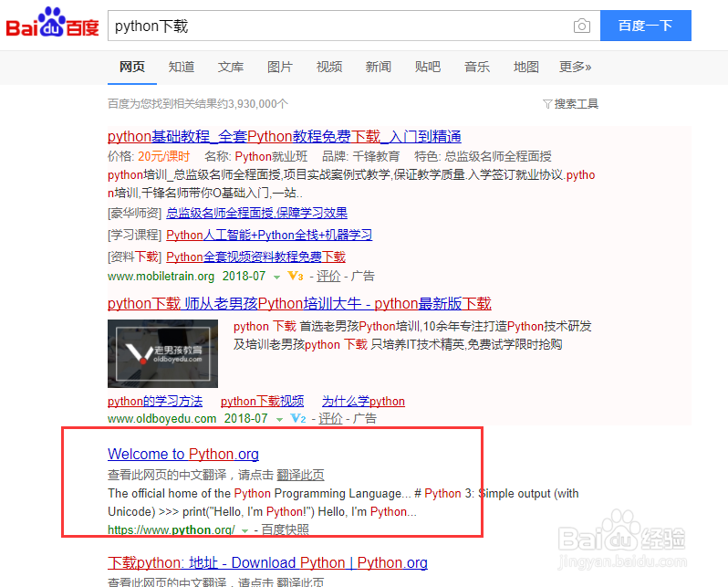The image size is (728, 587).
Task: Open link Python全套视频资料教程免费下载
Action: click(x=255, y=257)
